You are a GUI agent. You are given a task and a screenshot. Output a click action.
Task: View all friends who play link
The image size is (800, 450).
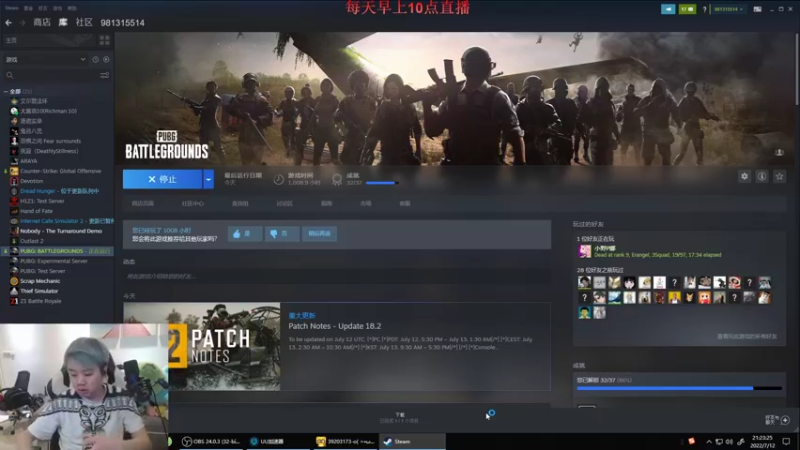coord(747,337)
